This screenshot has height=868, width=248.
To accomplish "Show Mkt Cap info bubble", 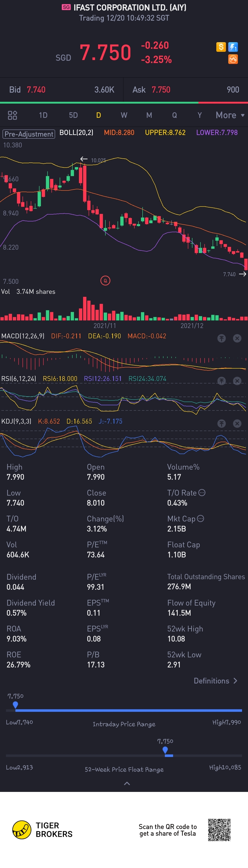I will [200, 518].
